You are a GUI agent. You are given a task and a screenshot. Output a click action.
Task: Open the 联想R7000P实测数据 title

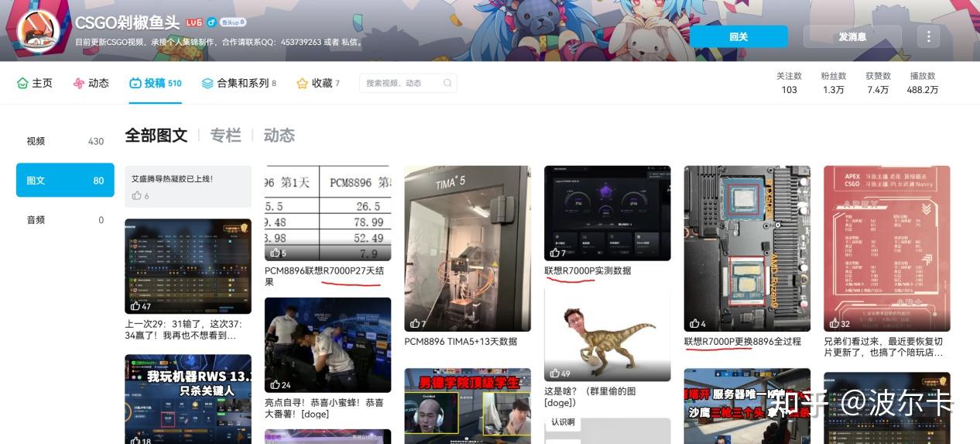588,270
